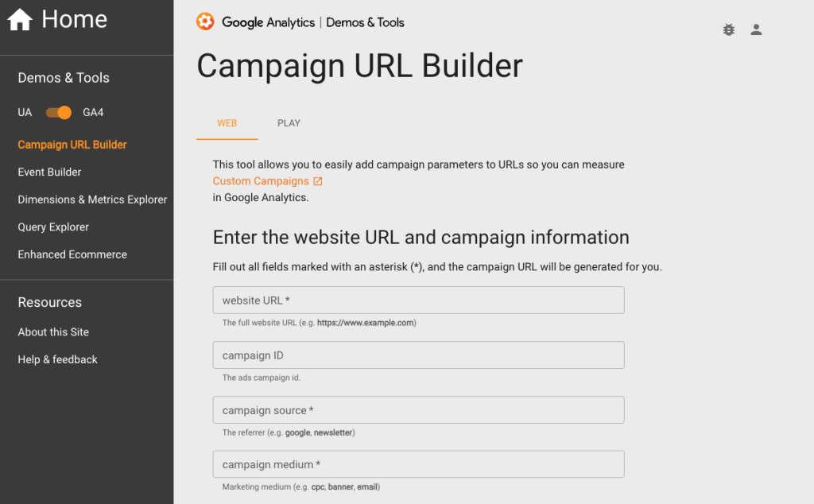Viewport: 814px width, 504px height.
Task: Click into the campaign ID field
Action: 418,355
